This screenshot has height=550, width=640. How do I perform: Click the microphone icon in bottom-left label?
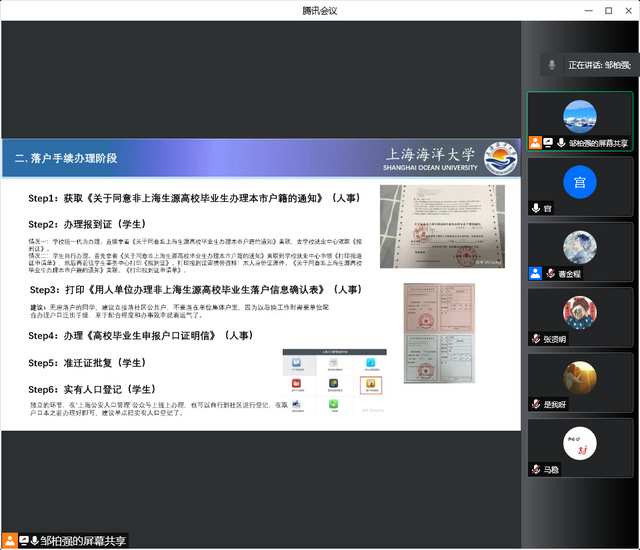[35, 541]
